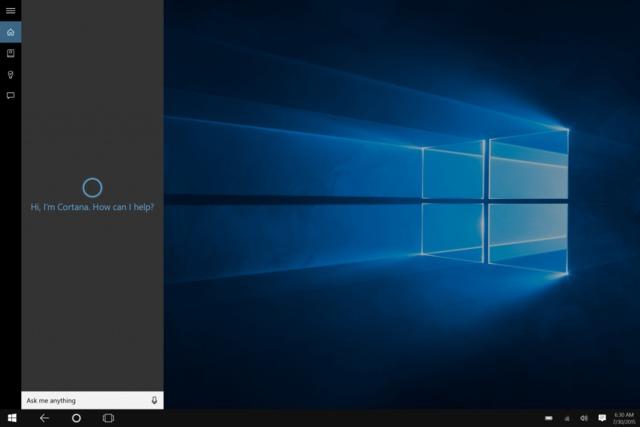Activate the microphone in search box
This screenshot has width=640, height=427.
[x=154, y=400]
